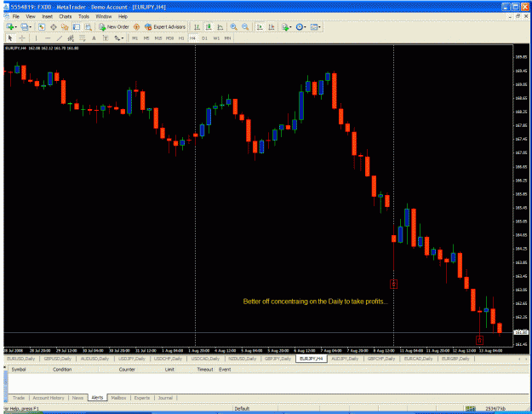This screenshot has width=532, height=414.
Task: Toggle Chart Shift icon
Action: [x=272, y=26]
